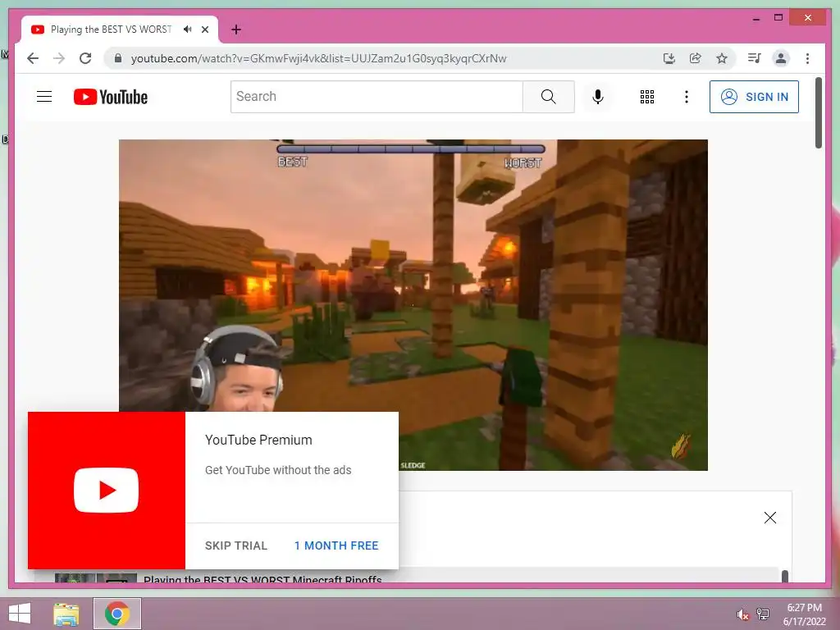The height and width of the screenshot is (630, 840).
Task: Open the Windows Start menu
Action: 20,614
